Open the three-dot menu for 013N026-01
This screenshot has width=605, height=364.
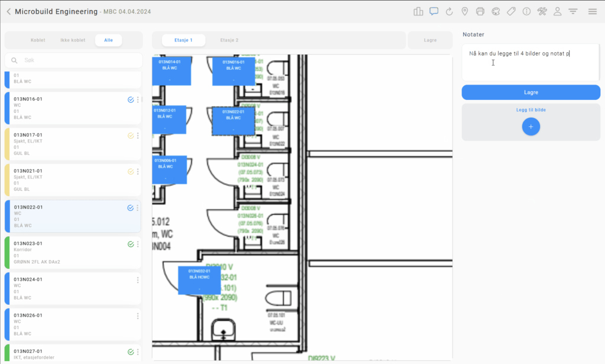point(138,316)
